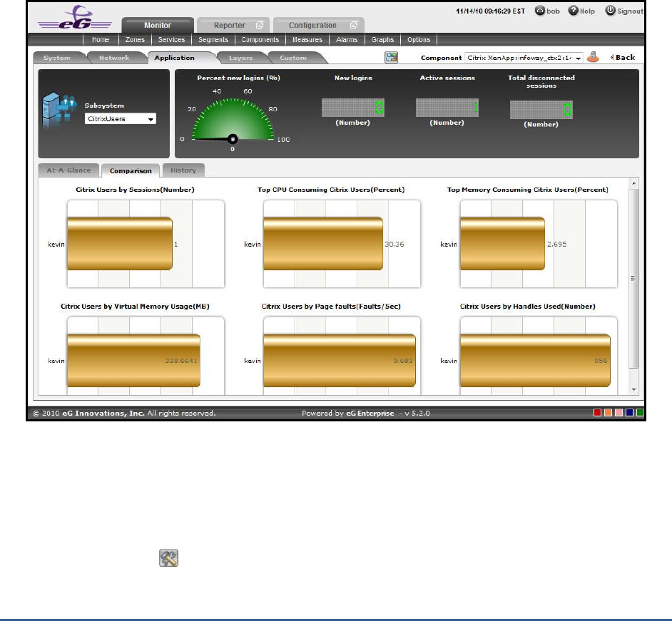This screenshot has width=672, height=621.
Task: Click the Virtual Memory Usage kevin bar
Action: click(x=133, y=361)
